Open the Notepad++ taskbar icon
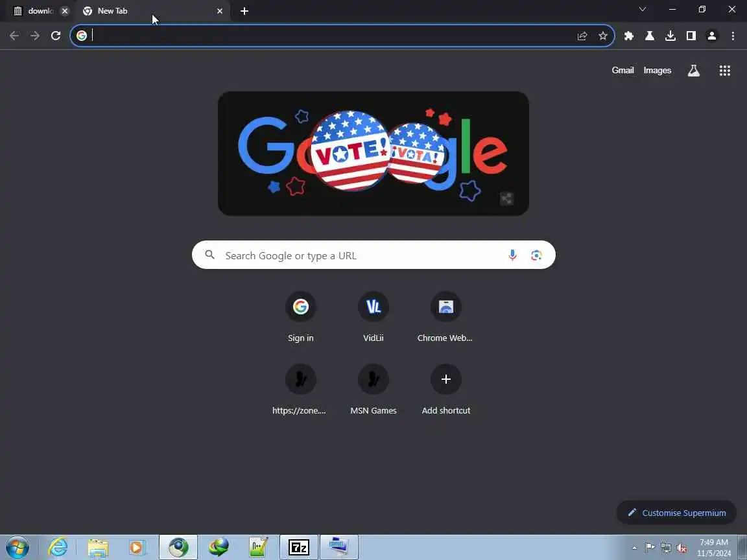This screenshot has width=747, height=560. pos(259,548)
